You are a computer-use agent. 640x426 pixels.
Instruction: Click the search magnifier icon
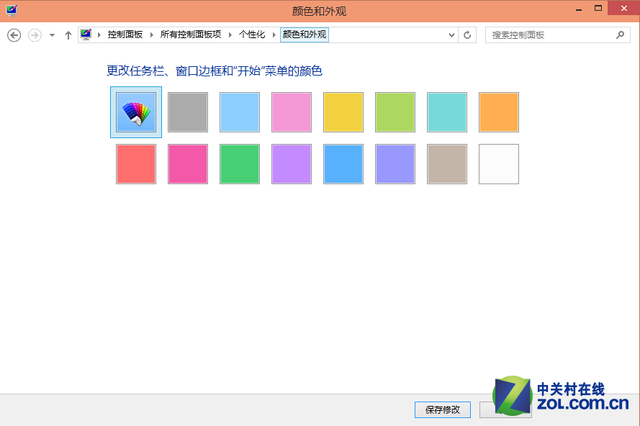620,35
